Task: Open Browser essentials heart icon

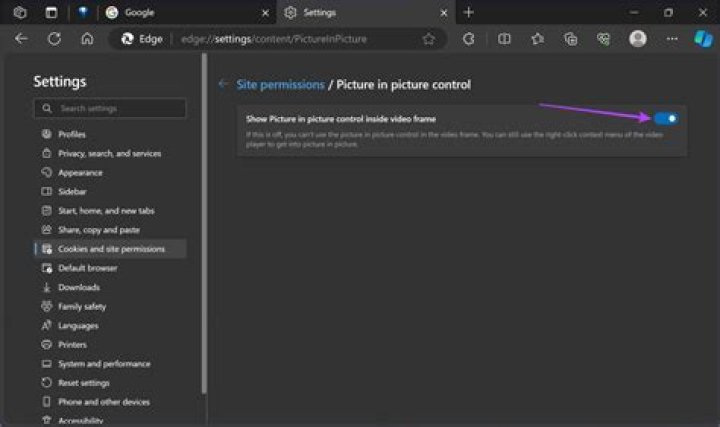Action: (603, 39)
